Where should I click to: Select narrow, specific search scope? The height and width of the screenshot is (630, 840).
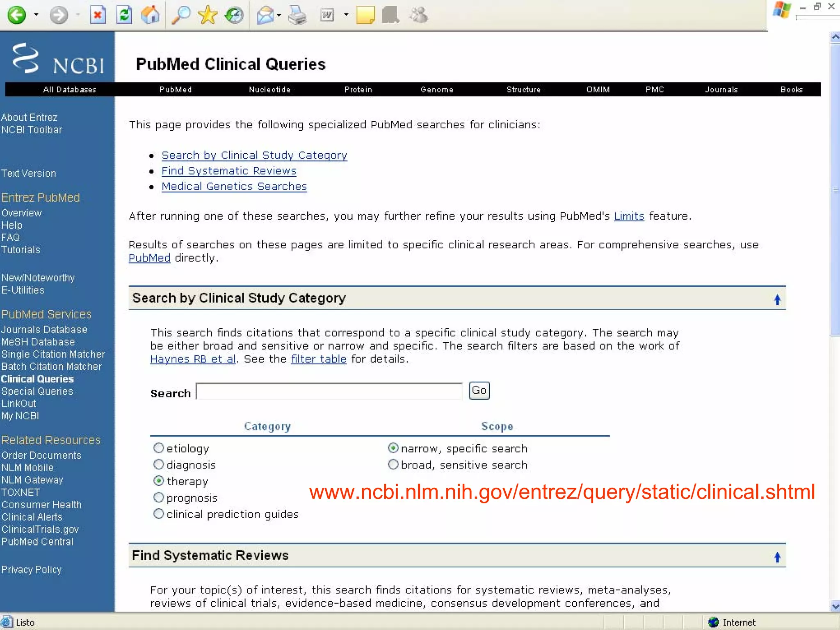pyautogui.click(x=393, y=448)
